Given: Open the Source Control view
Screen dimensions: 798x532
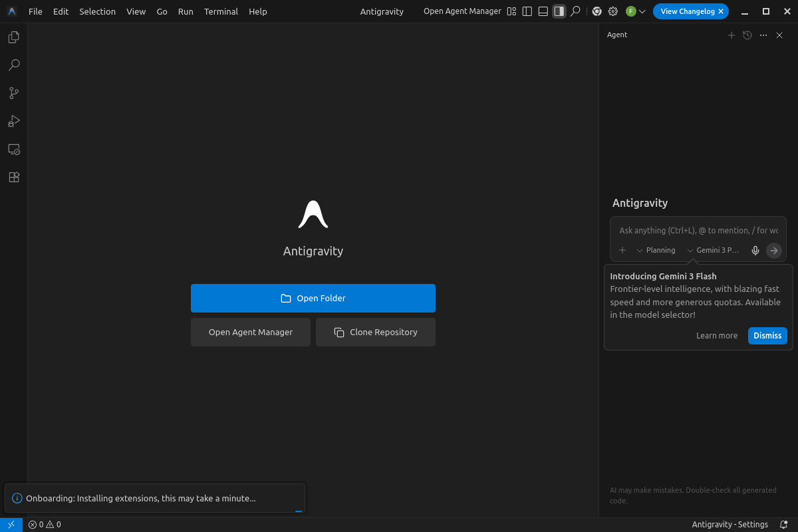Looking at the screenshot, I should (x=13, y=93).
